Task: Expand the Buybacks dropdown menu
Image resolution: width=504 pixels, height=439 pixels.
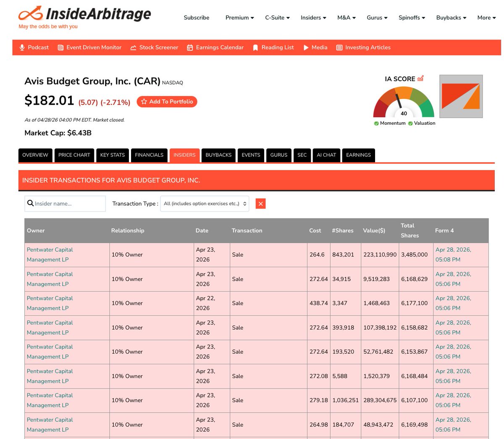Action: pyautogui.click(x=451, y=18)
